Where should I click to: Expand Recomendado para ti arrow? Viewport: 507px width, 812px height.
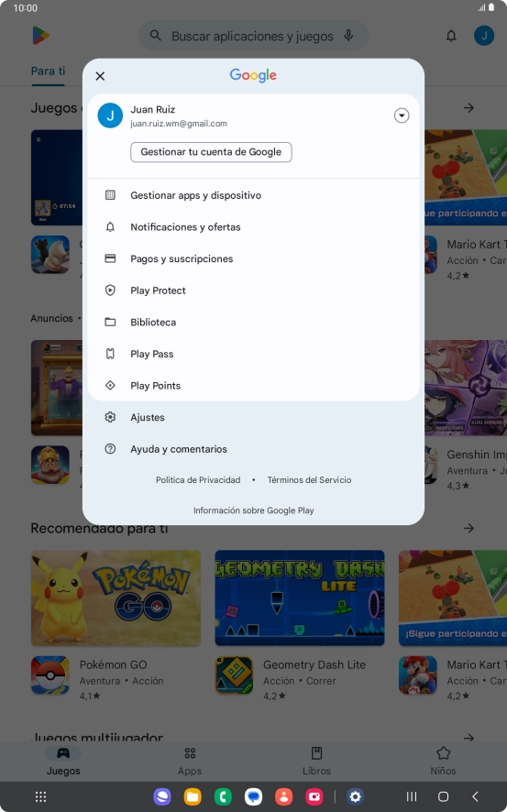[x=468, y=528]
